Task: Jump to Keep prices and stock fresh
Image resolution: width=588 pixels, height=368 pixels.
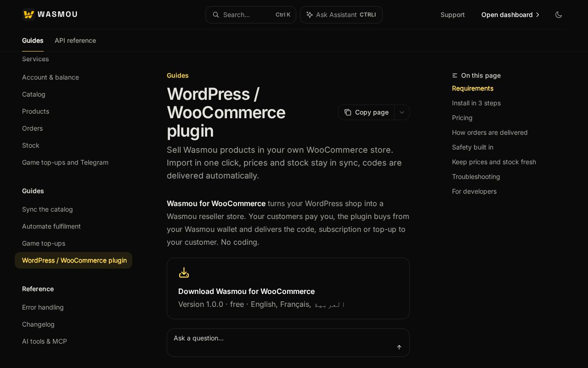Action: pyautogui.click(x=494, y=162)
